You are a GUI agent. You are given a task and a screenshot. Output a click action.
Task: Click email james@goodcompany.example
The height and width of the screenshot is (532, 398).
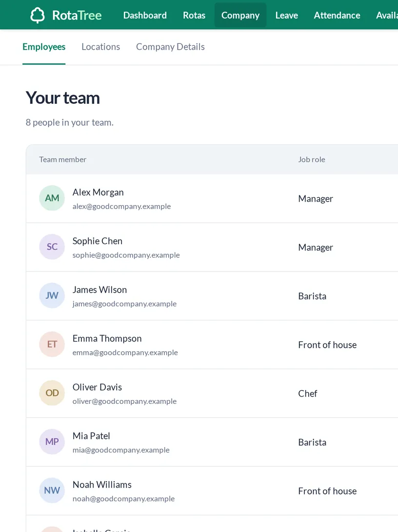pyautogui.click(x=124, y=304)
